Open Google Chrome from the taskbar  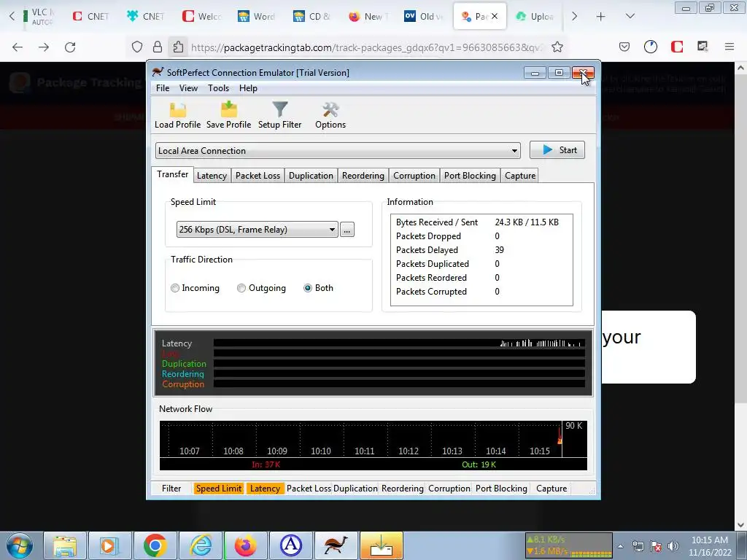point(155,545)
